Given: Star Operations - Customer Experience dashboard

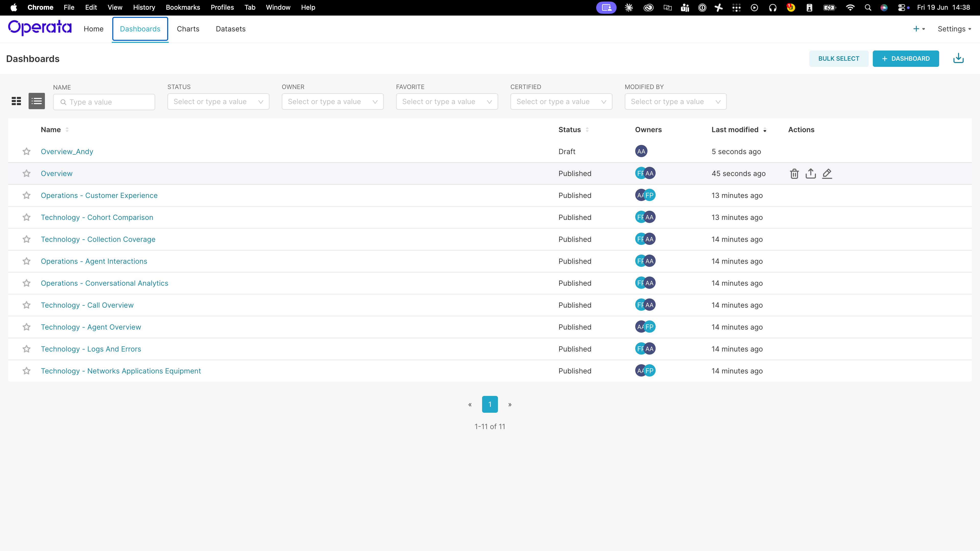Looking at the screenshot, I should [26, 195].
